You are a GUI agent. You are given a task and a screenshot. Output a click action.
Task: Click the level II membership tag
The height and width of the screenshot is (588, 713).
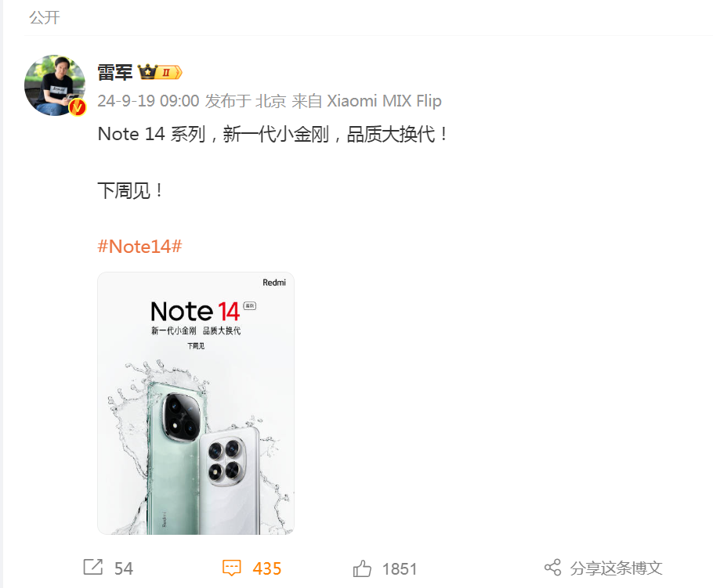pos(169,72)
